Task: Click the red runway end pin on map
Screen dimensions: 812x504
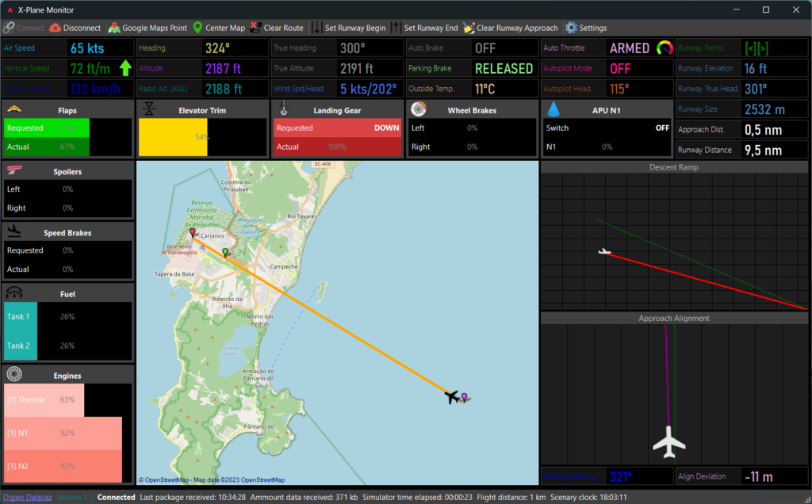Action: click(193, 233)
